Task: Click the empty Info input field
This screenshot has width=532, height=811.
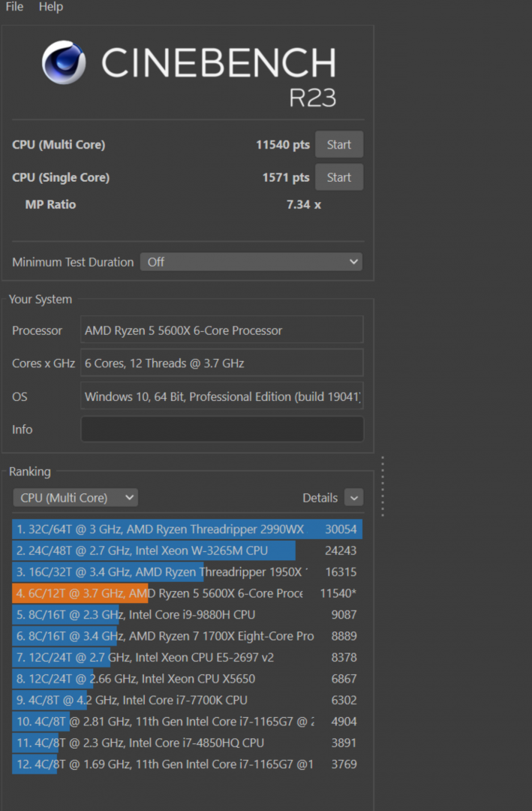Action: [x=222, y=430]
